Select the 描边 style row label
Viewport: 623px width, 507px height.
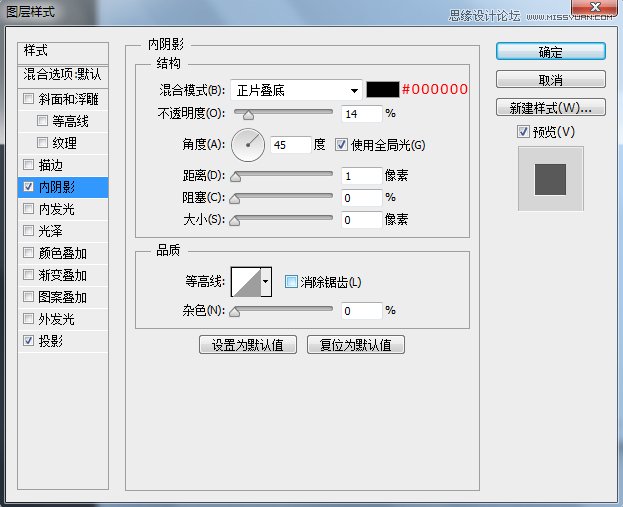(50, 165)
